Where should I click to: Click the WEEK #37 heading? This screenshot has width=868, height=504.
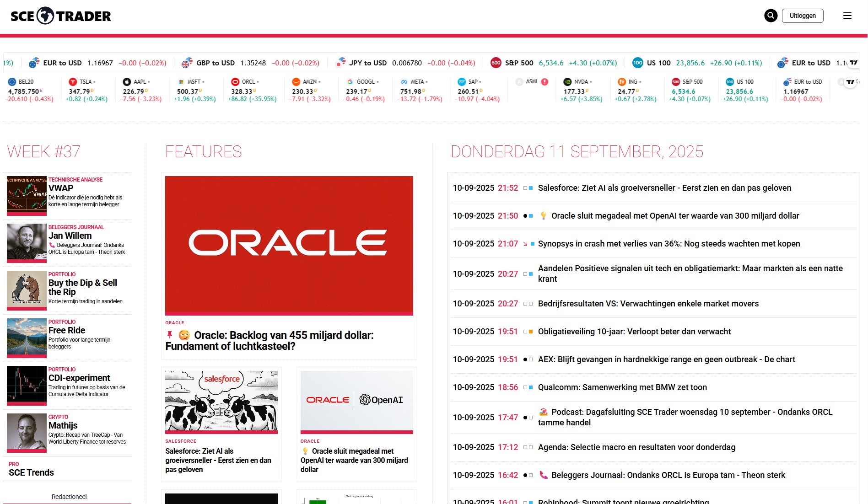pos(44,151)
